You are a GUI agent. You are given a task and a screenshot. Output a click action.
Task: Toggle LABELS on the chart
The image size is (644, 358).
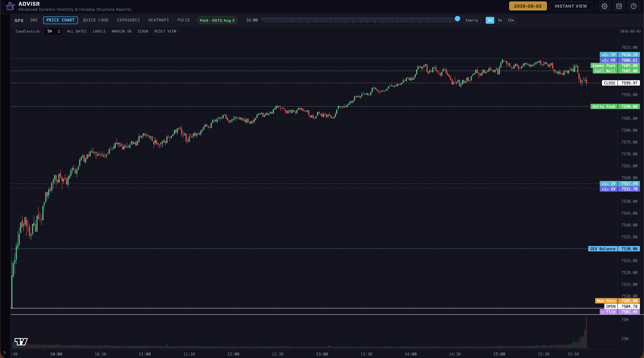click(x=99, y=31)
